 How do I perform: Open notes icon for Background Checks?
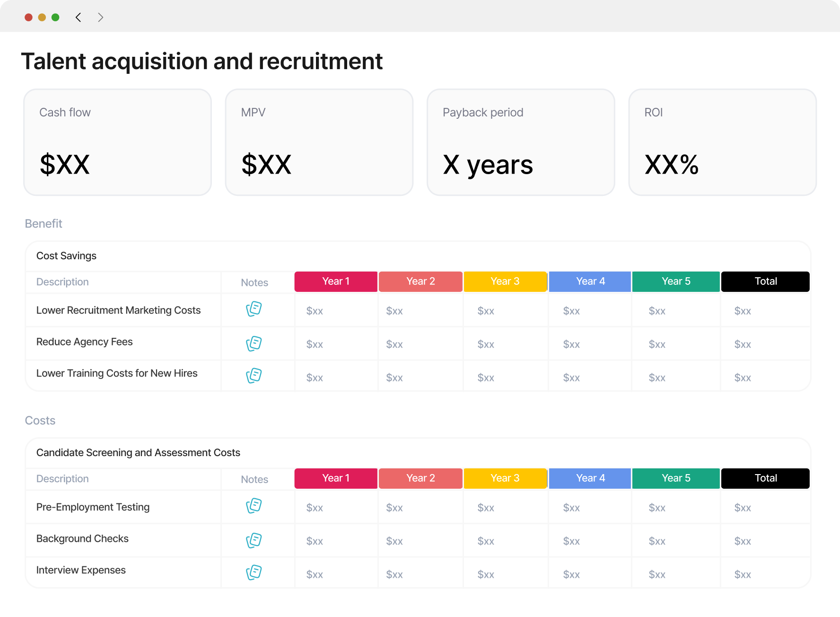254,540
